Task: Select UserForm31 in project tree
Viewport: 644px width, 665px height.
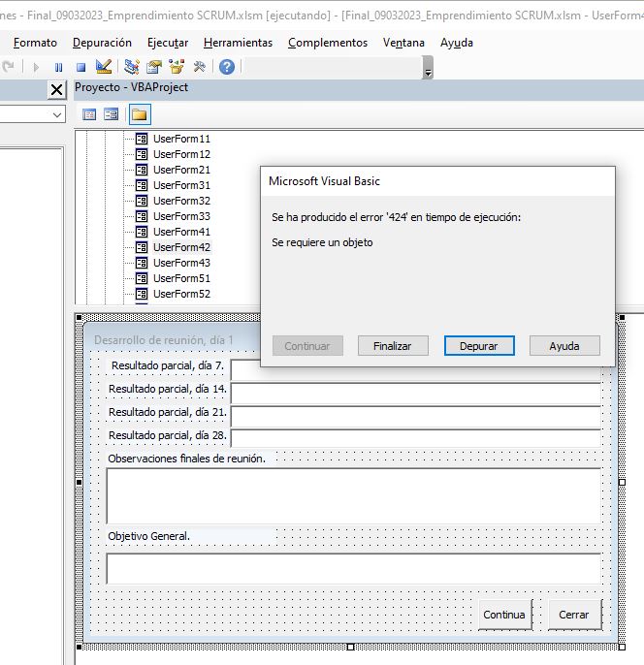Action: tap(181, 185)
